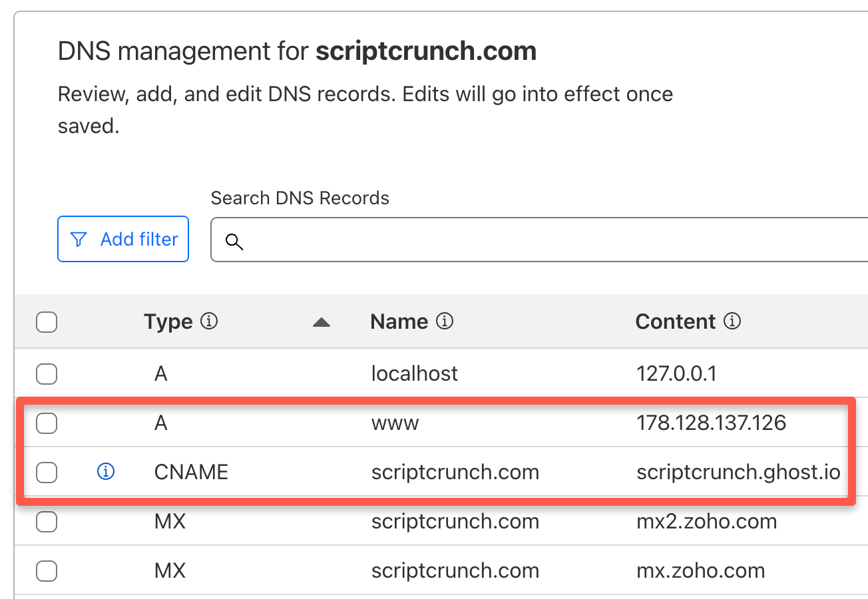Viewport: 868px width, 599px height.
Task: Click MX type in mx2.zoho.com row
Action: click(x=170, y=522)
